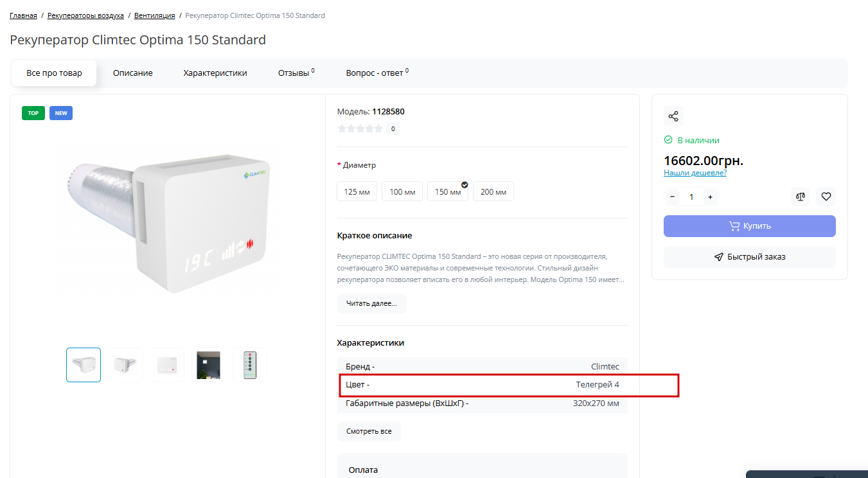This screenshot has width=868, height=478.
Task: Add product to wishlist heart icon
Action: tap(826, 197)
